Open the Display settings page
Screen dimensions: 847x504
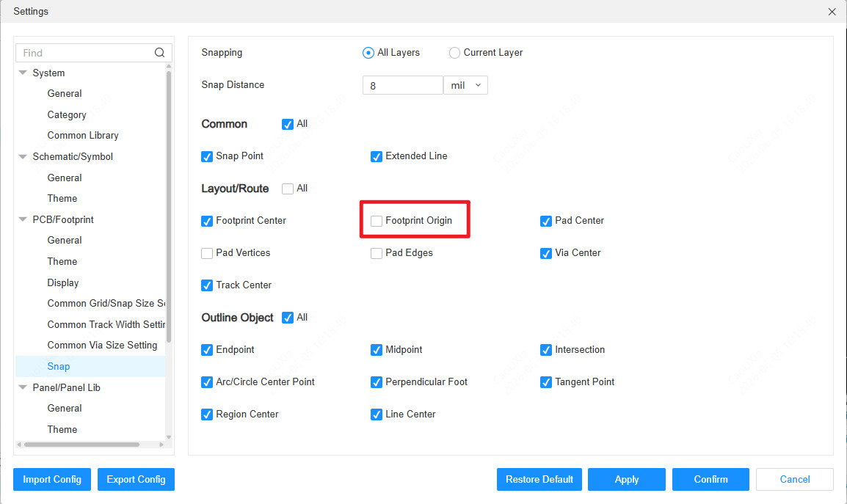(x=62, y=282)
